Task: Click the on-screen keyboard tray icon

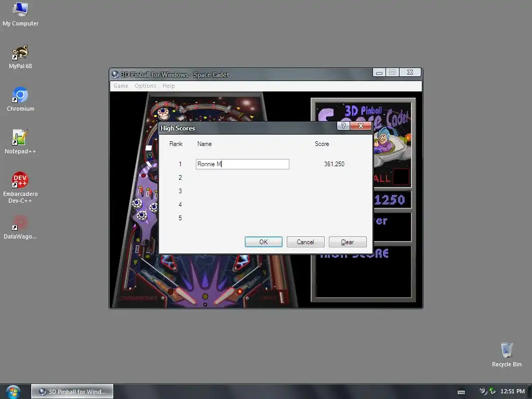Action: 461,392
